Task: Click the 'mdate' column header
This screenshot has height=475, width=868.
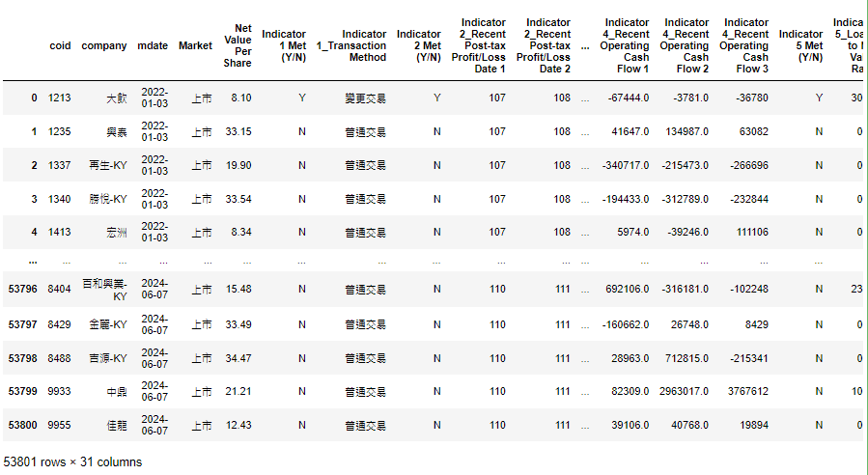Action: pyautogui.click(x=154, y=45)
